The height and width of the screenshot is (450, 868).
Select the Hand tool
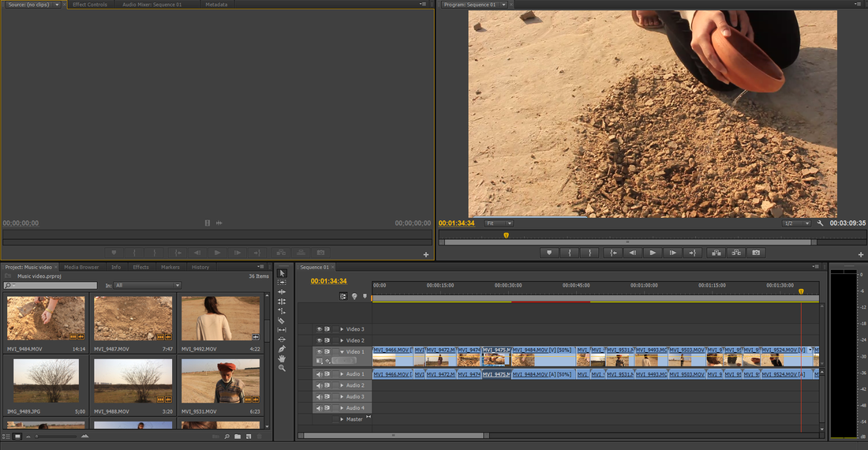(282, 358)
